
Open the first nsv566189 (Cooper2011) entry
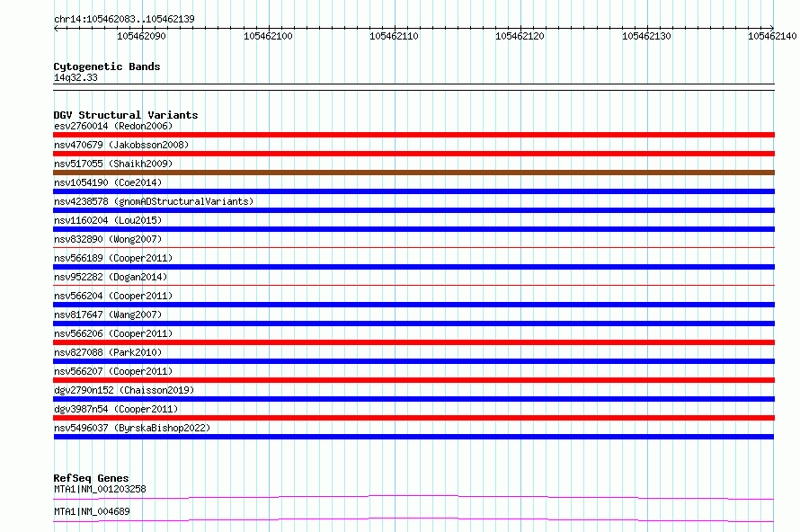(113, 258)
